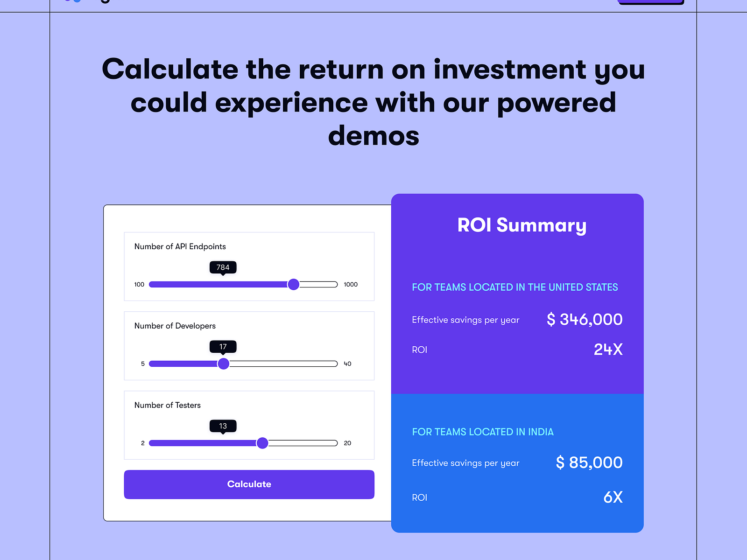Click the $ 85,000 savings value

tap(589, 462)
